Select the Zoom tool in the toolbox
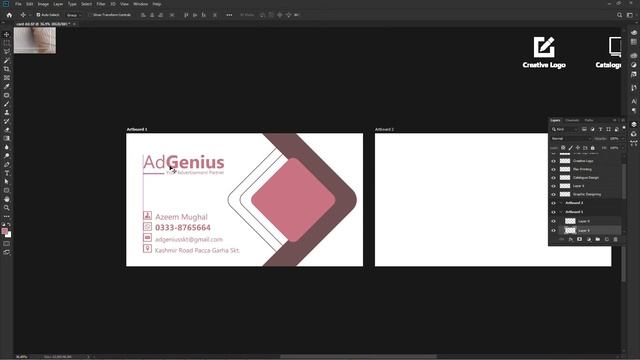Viewport: 640px width, 360px height. tap(7, 208)
